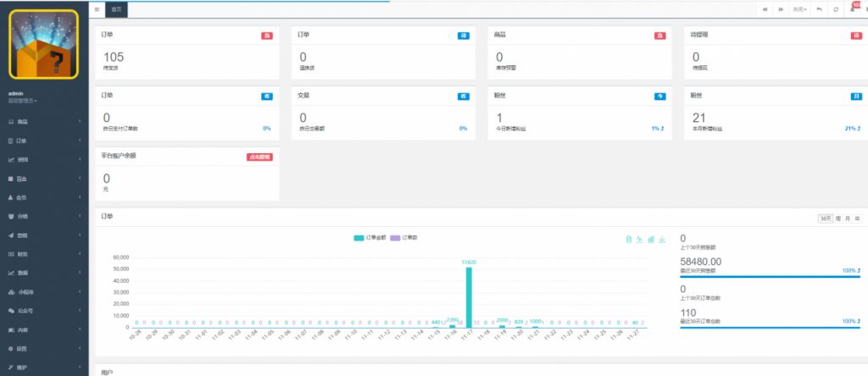Screen dimensions: 868x376
Task: Click 0% on the 昨日交易额 card
Action: click(464, 128)
